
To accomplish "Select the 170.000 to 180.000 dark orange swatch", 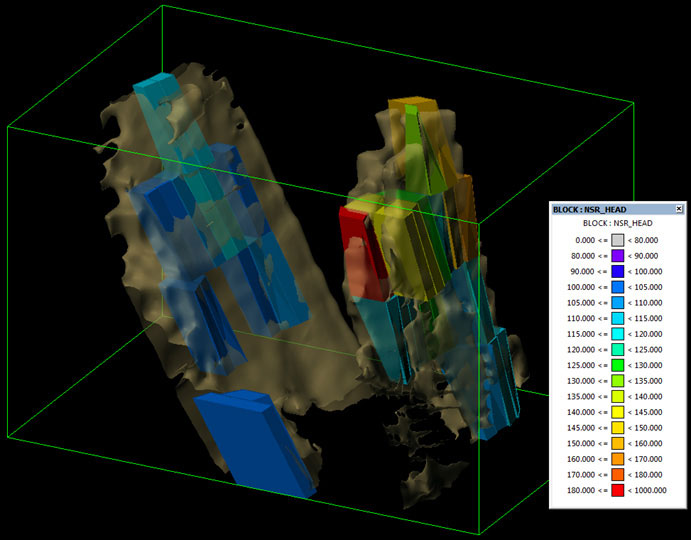I will pos(618,475).
